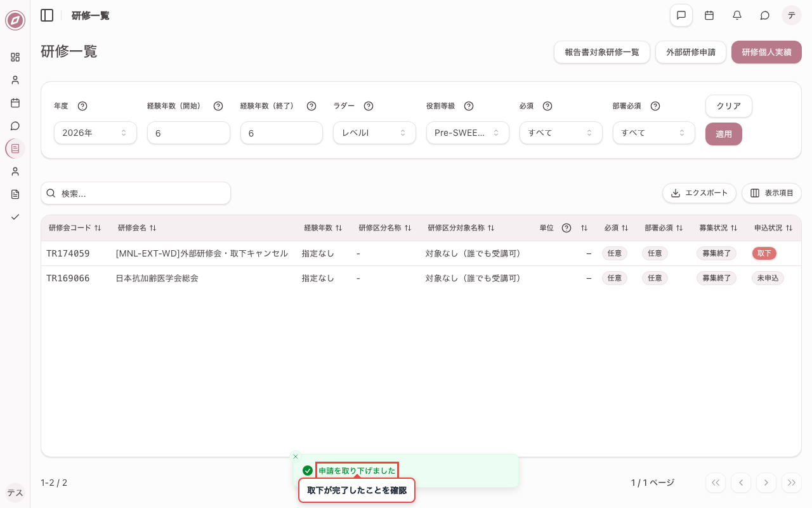Image resolution: width=812 pixels, height=508 pixels.
Task: Click the クリア button
Action: [x=729, y=106]
